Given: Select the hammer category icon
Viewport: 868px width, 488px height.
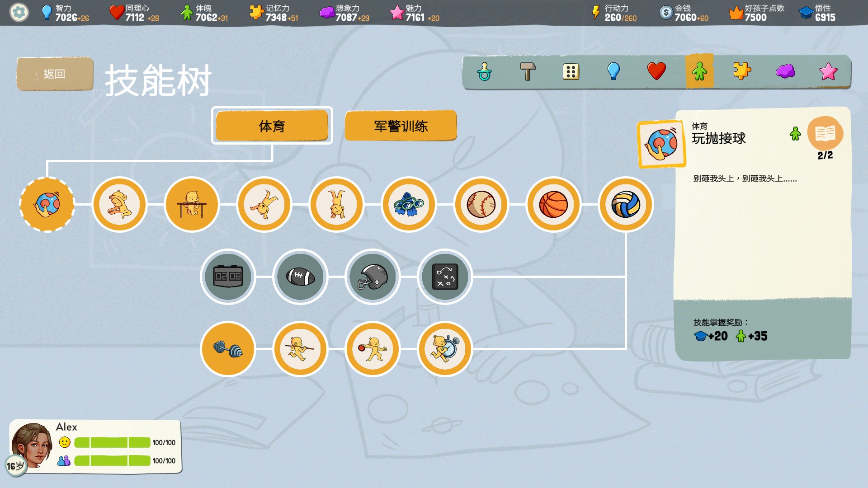Looking at the screenshot, I should (x=527, y=71).
